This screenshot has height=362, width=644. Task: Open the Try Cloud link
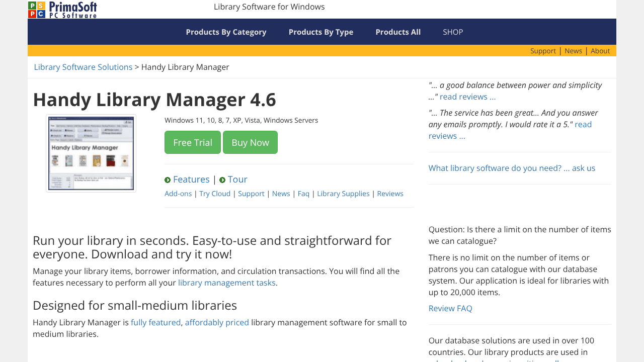coord(215,194)
